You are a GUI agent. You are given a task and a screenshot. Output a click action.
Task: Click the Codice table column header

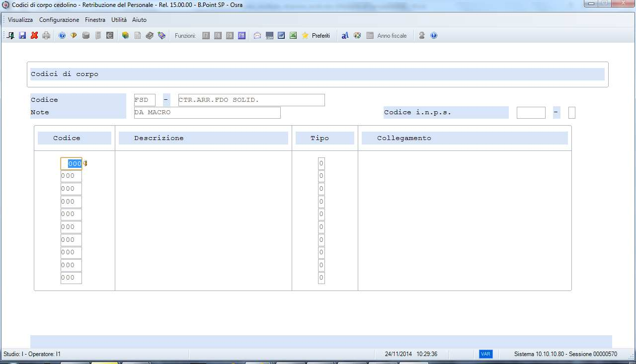(75, 138)
